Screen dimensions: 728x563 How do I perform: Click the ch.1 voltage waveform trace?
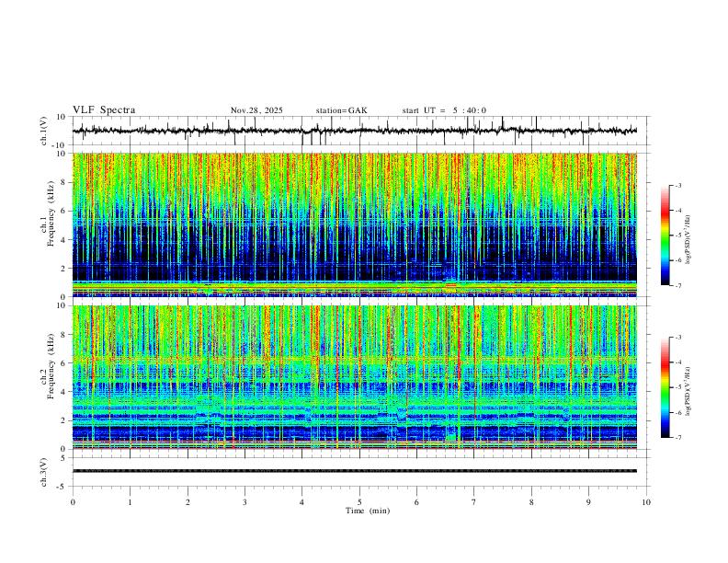tap(355, 131)
